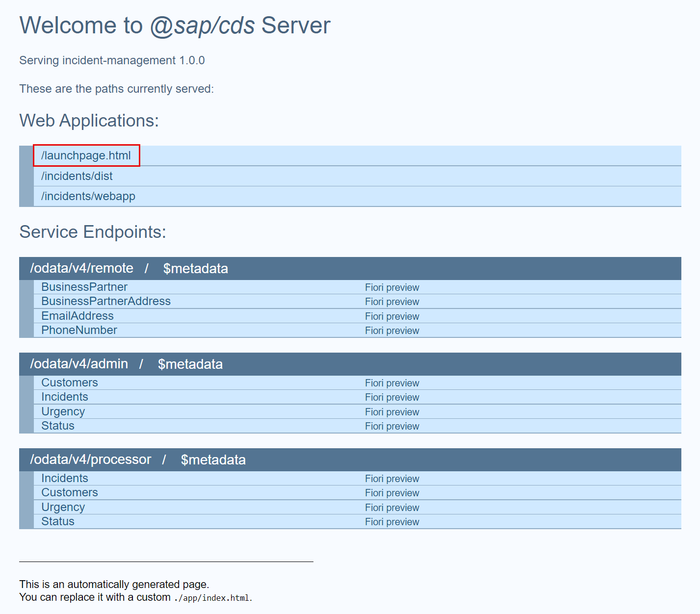Screen dimensions: 700x614
Task: Open Urgency entity under processor service
Action: tap(63, 507)
